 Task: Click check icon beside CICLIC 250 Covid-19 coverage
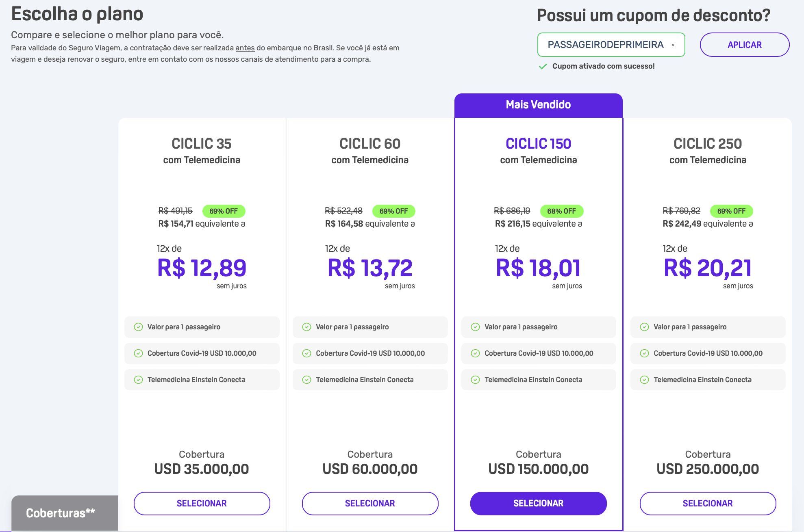click(x=644, y=353)
